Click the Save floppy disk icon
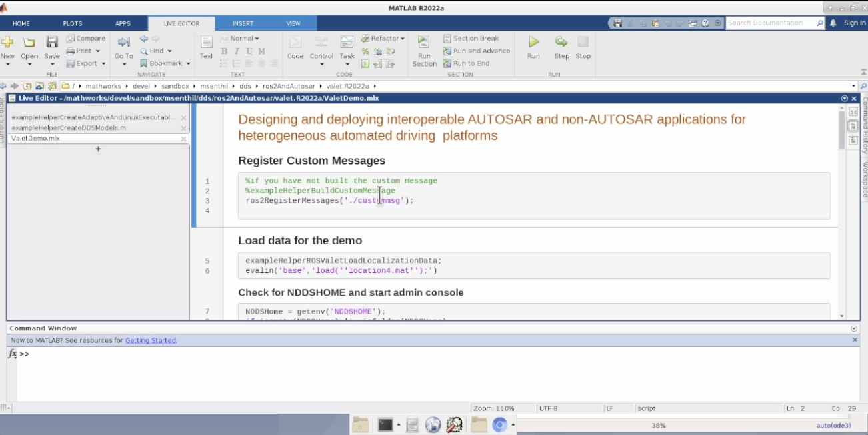The image size is (868, 435). coord(52,42)
